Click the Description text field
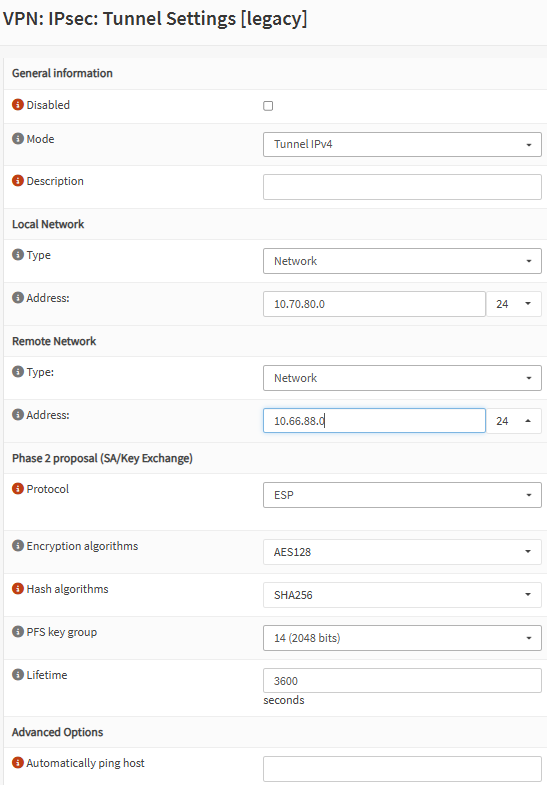 402,187
